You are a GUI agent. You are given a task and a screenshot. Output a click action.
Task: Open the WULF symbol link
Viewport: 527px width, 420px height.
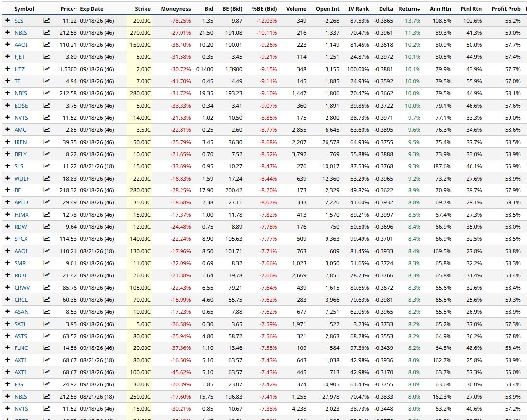click(x=22, y=178)
